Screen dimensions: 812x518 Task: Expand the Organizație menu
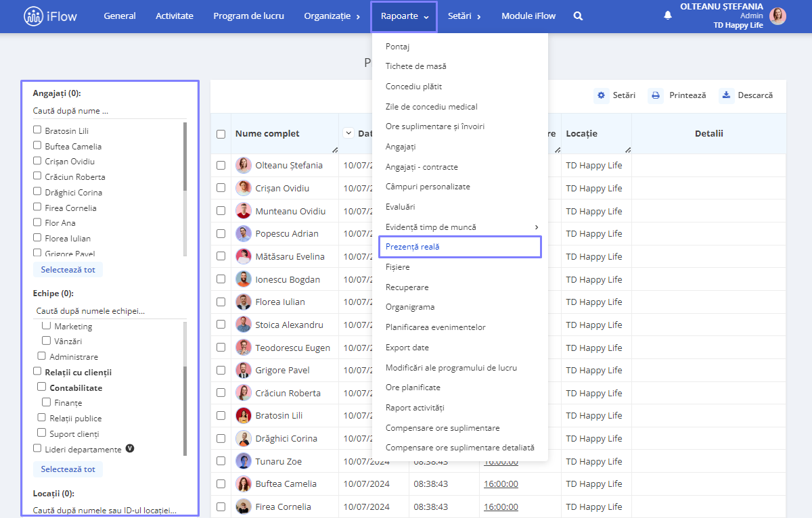pos(332,16)
